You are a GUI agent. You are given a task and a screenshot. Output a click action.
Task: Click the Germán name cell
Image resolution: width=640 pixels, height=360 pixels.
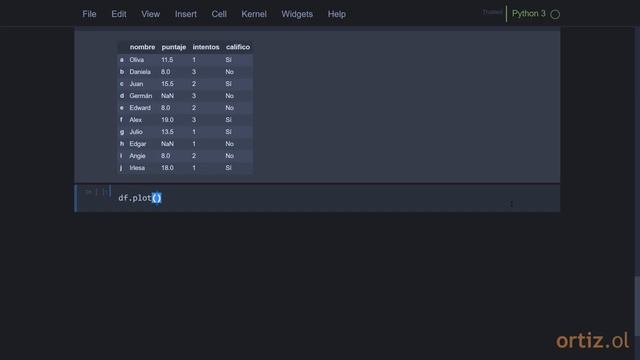point(141,96)
